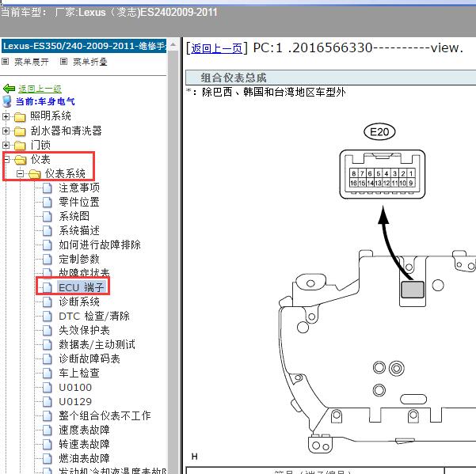Select 照明系统 in the tree
This screenshot has width=476, height=474.
(x=51, y=116)
